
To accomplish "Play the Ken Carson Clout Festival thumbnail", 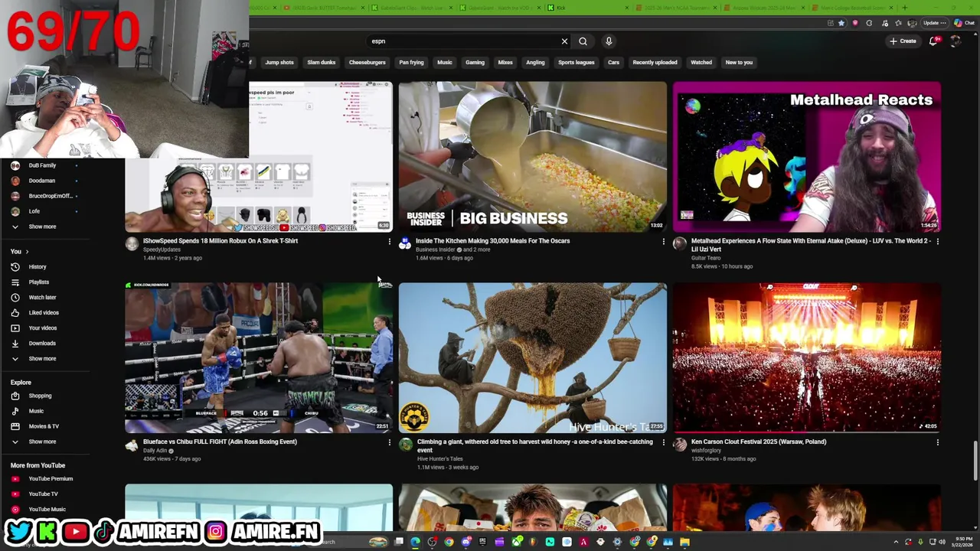I will point(807,357).
